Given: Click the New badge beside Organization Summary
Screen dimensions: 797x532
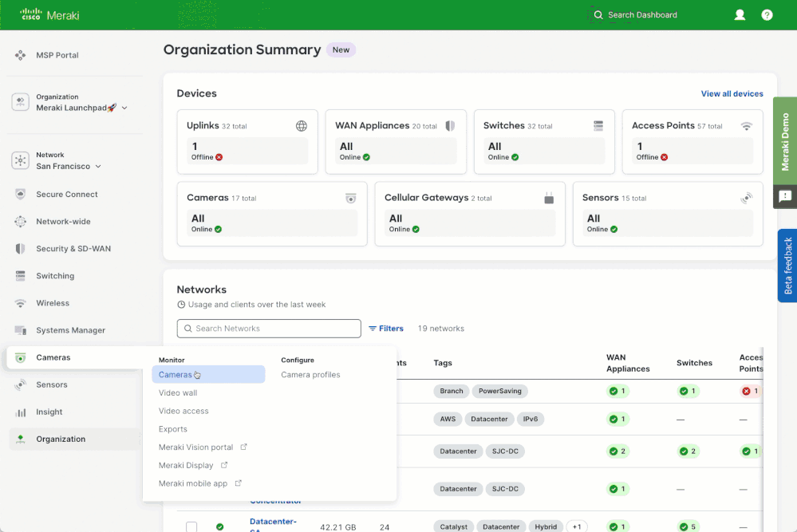Looking at the screenshot, I should click(341, 49).
